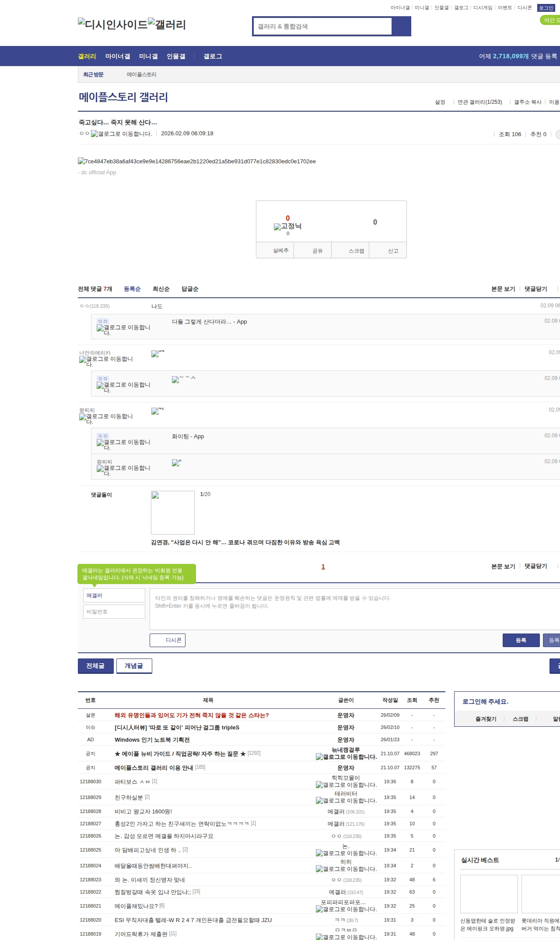Click the 고정닉 recommend icon in vote box
The height and width of the screenshot is (940, 560).
tap(287, 226)
